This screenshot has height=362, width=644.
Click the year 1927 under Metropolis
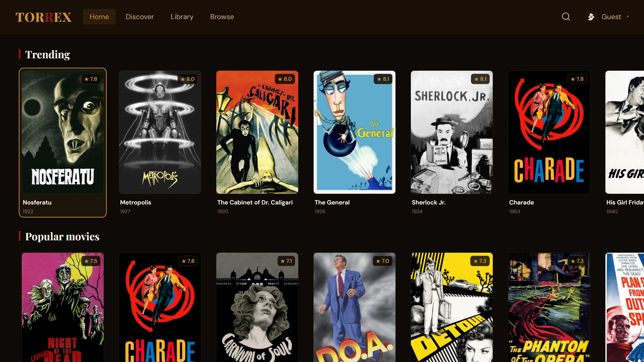pos(125,212)
